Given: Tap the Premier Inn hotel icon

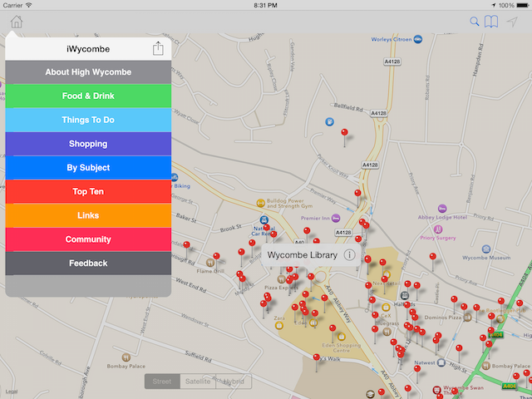Looking at the screenshot, I should pyautogui.click(x=336, y=218).
